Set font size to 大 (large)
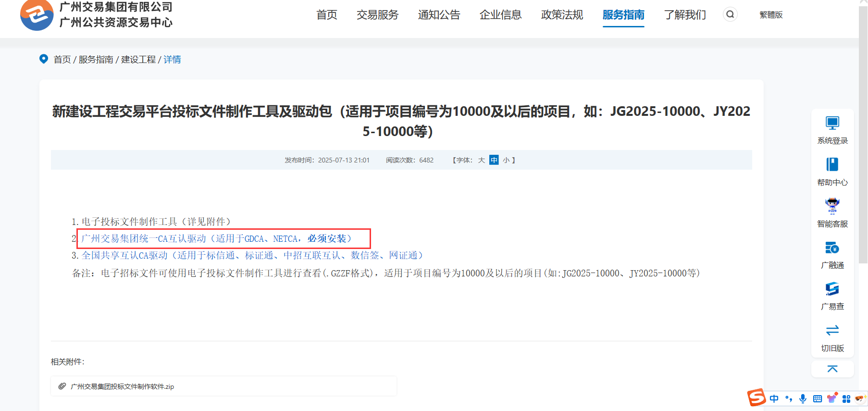 [481, 160]
